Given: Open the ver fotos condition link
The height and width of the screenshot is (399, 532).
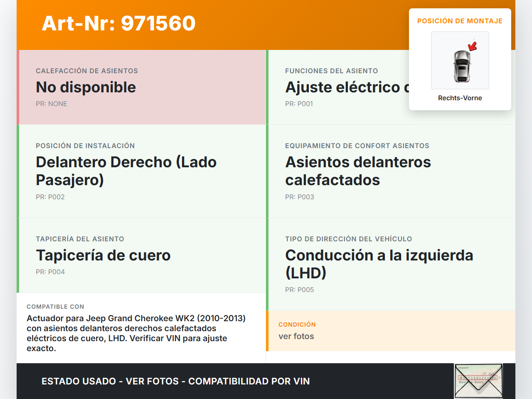Looking at the screenshot, I should 296,336.
